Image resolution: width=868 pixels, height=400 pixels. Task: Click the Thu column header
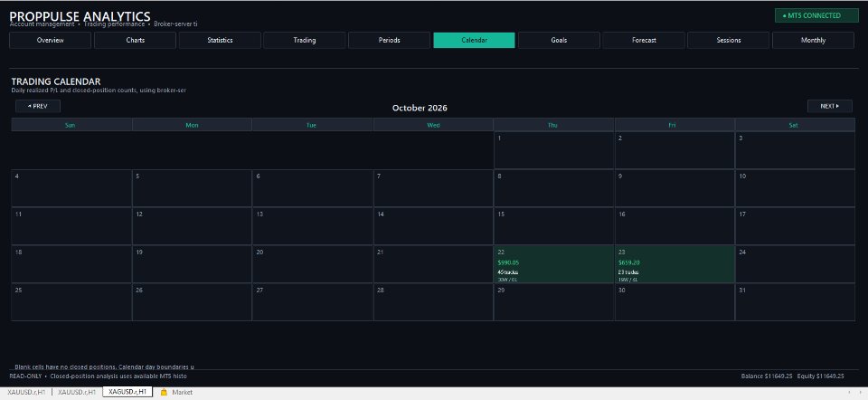tap(553, 125)
